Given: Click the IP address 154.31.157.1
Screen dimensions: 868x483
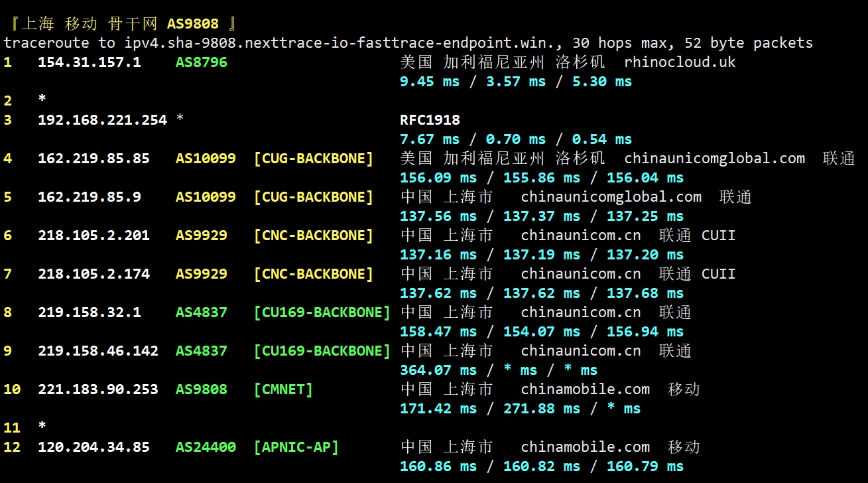Looking at the screenshot, I should pyautogui.click(x=89, y=63).
